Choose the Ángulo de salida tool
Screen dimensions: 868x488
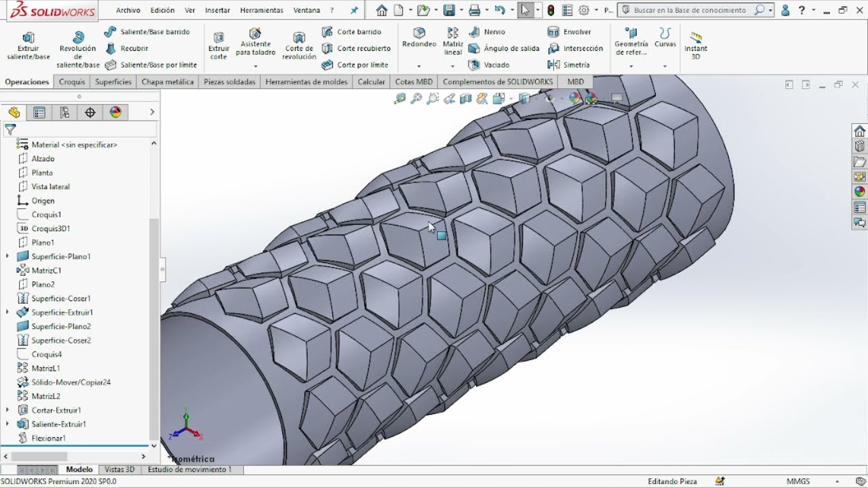click(504, 48)
